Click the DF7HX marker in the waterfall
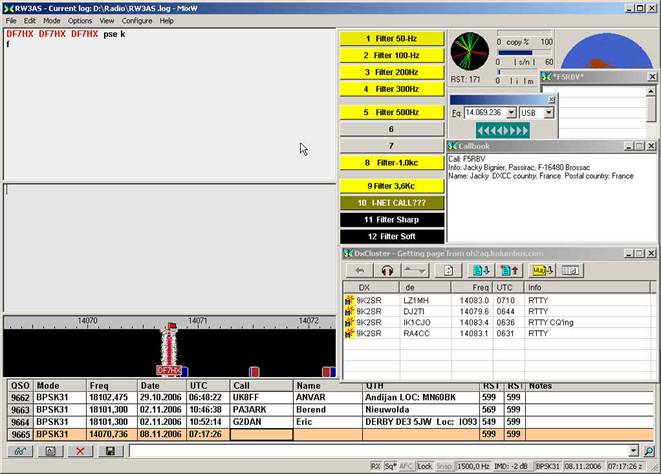 (169, 370)
